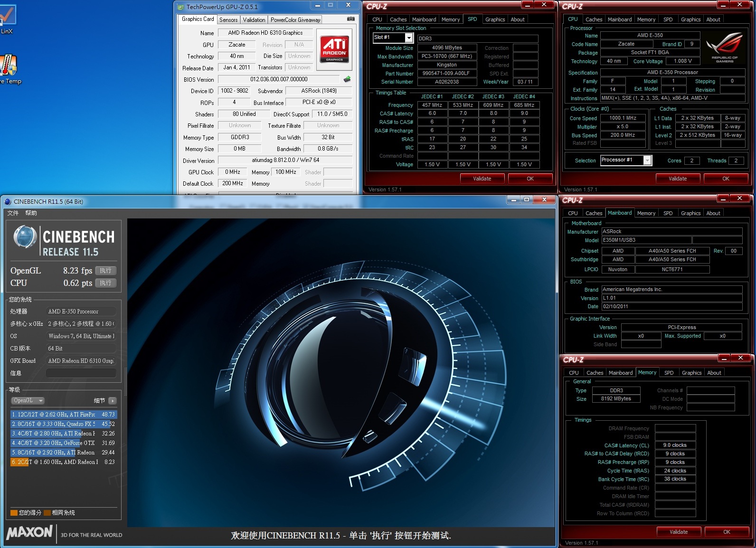Click the ATI Radeon logo in GPU-Z
This screenshot has width=756, height=548.
tap(334, 49)
